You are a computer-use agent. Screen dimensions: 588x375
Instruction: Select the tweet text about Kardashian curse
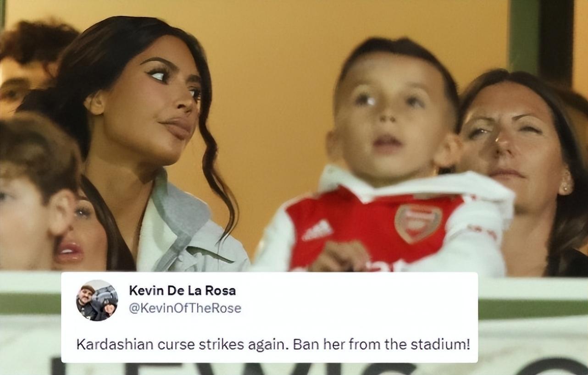tap(273, 344)
